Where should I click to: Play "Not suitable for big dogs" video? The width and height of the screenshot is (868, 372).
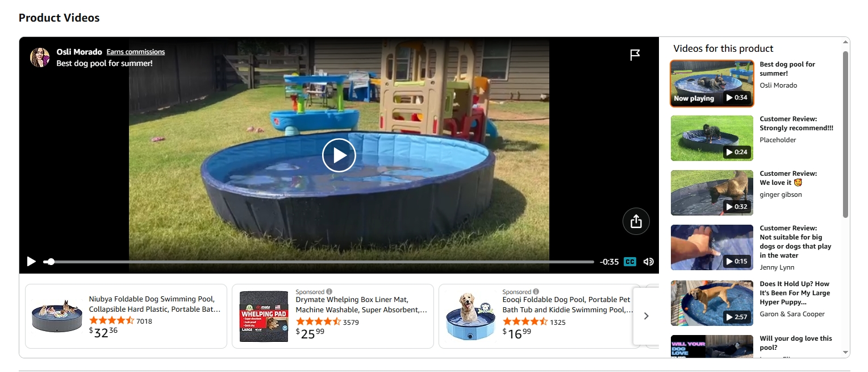coord(712,247)
